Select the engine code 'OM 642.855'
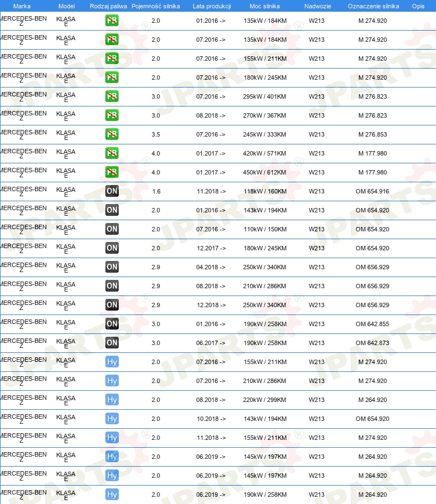Viewport: 436px width, 504px height. point(372,324)
